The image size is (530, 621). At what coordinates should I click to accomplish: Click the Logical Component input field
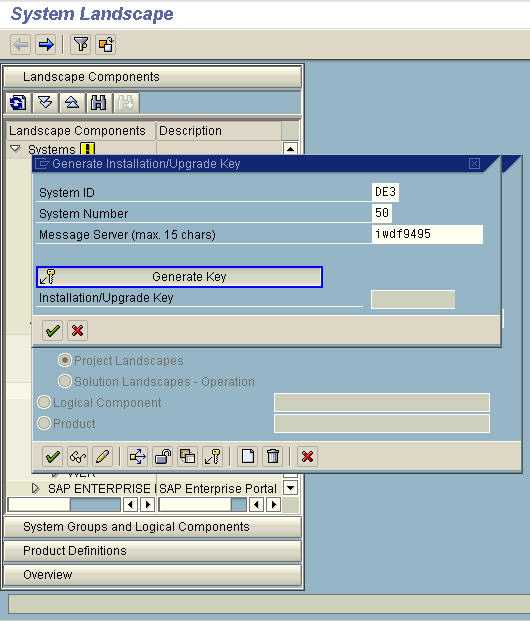382,402
